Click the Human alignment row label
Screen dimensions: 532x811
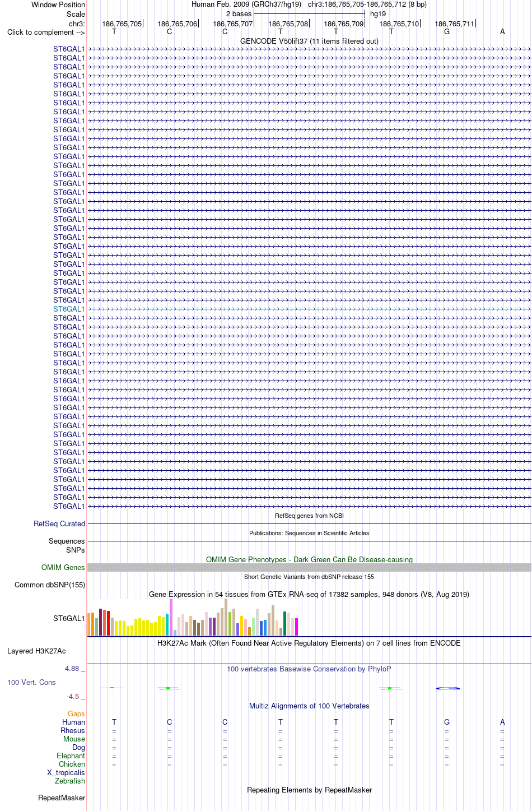(73, 722)
